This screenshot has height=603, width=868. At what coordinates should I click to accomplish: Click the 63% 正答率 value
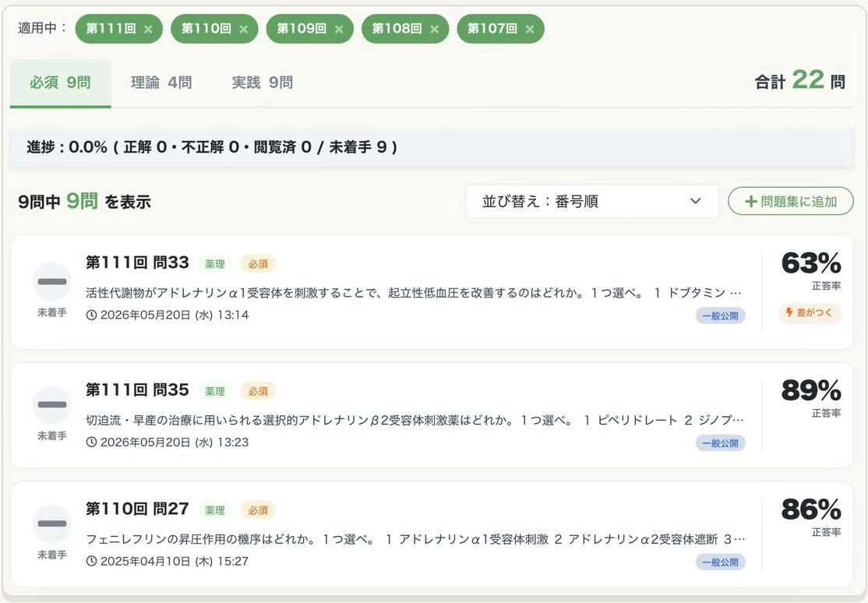811,263
